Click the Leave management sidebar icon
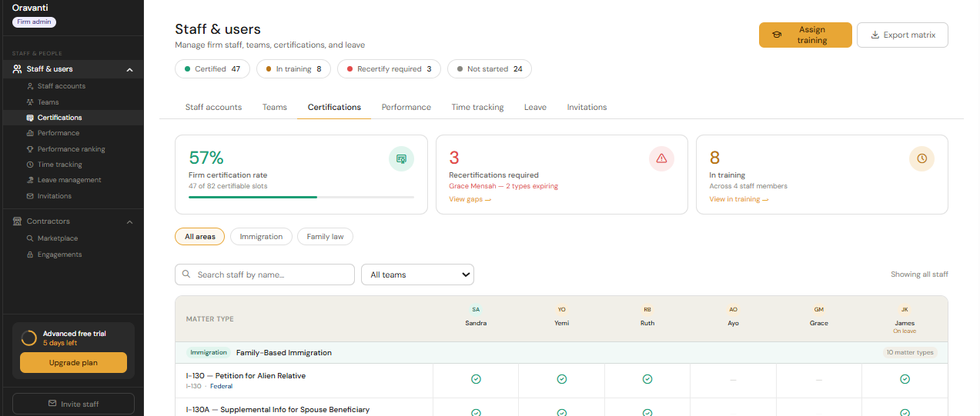The width and height of the screenshot is (980, 416). 30,180
